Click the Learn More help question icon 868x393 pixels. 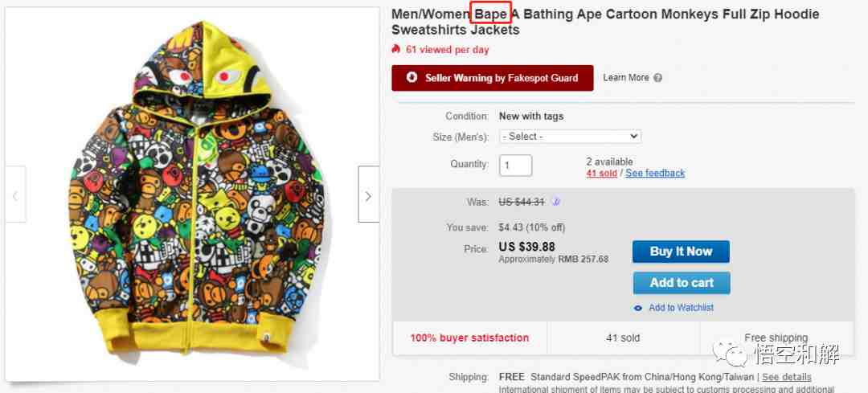click(x=657, y=78)
